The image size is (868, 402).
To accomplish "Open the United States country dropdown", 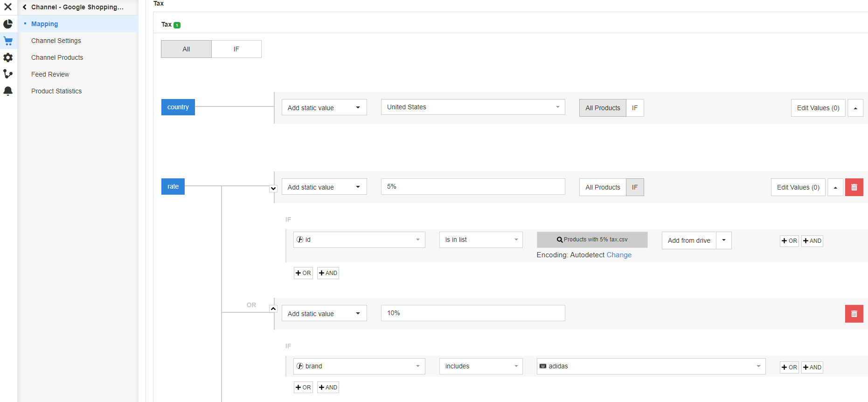I will point(472,107).
